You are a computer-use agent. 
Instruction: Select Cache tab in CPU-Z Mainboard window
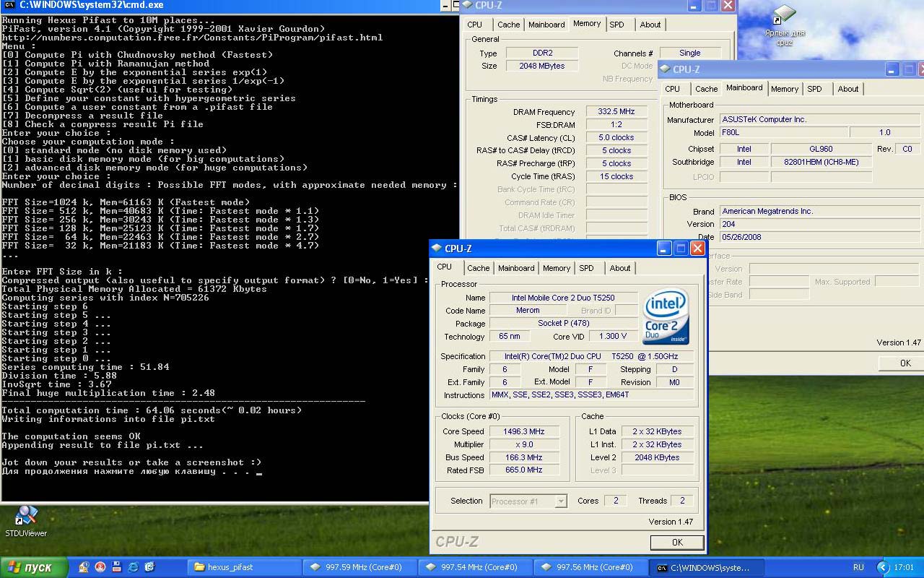coord(706,89)
